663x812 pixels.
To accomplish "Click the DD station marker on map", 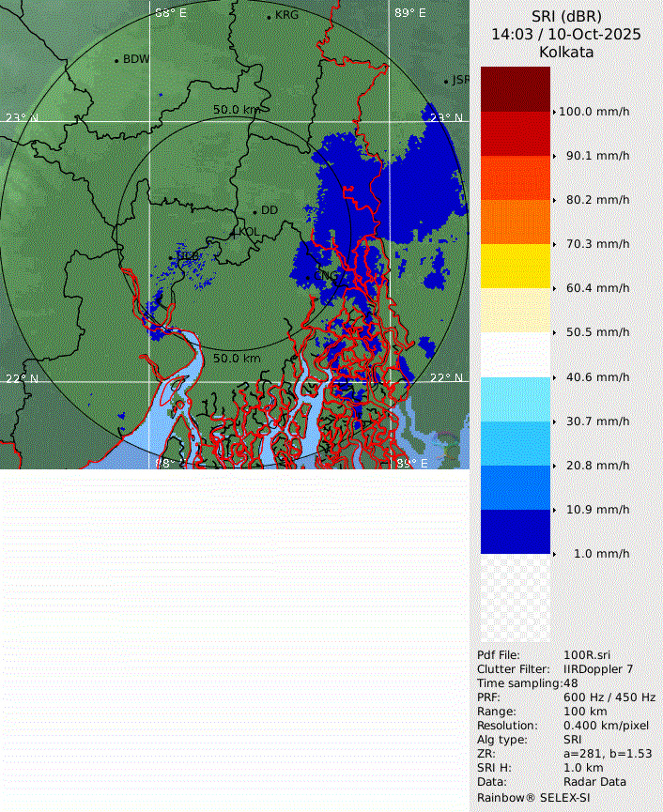I will (254, 211).
